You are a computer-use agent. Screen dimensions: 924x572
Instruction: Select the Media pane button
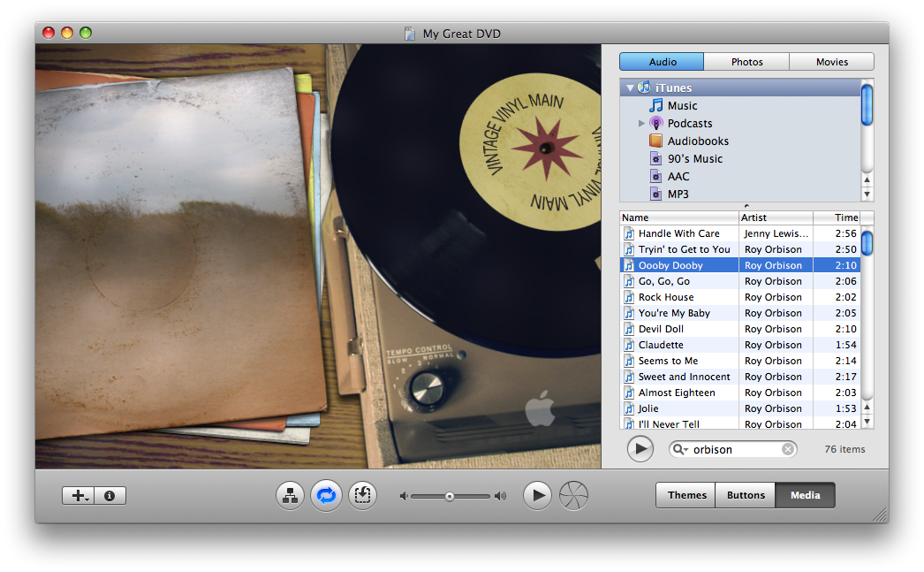point(805,495)
